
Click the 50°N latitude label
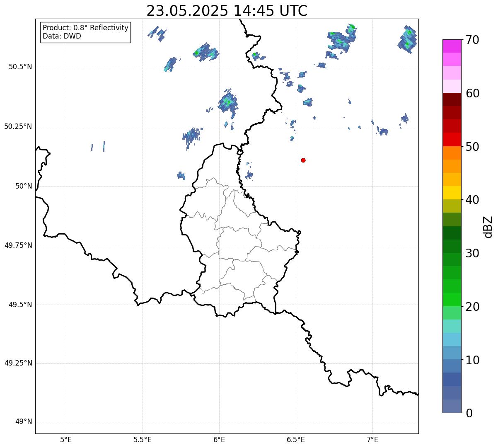pos(24,186)
